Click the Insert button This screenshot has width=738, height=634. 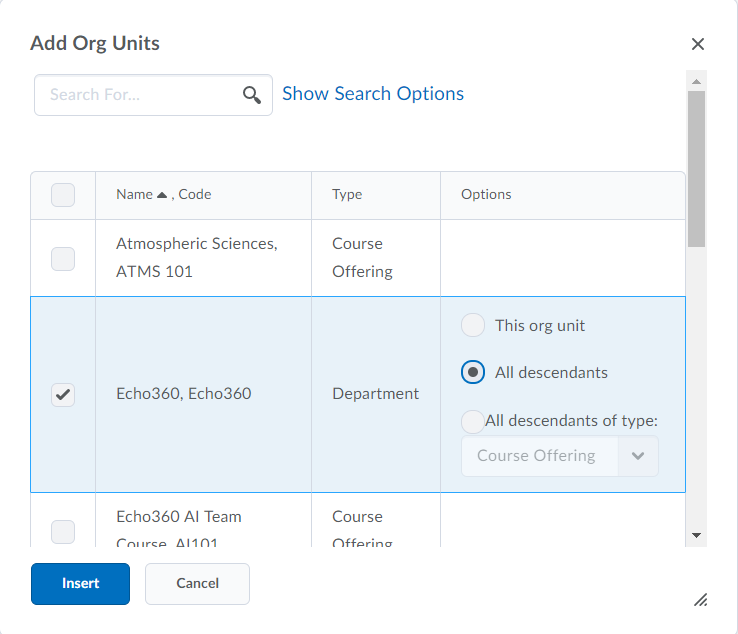80,584
